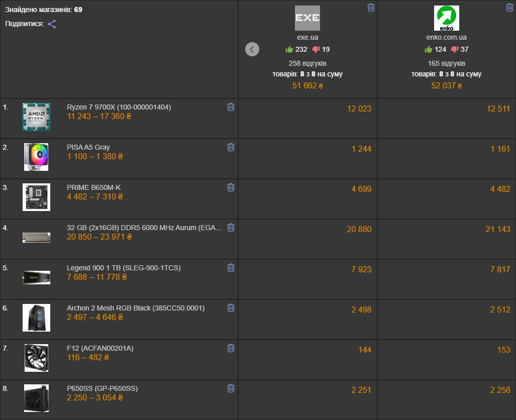
Task: Click exe.ua price 7 923 for Legend 900
Action: [x=361, y=269]
